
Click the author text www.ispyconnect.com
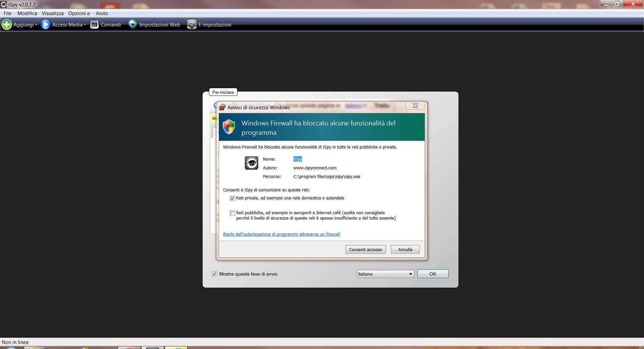pyautogui.click(x=315, y=168)
